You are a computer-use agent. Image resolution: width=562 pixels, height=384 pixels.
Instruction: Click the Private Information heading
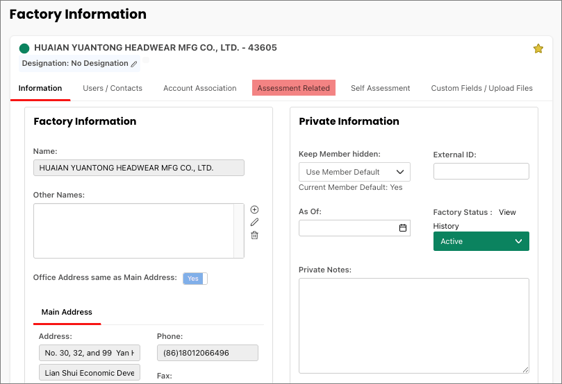pyautogui.click(x=349, y=121)
